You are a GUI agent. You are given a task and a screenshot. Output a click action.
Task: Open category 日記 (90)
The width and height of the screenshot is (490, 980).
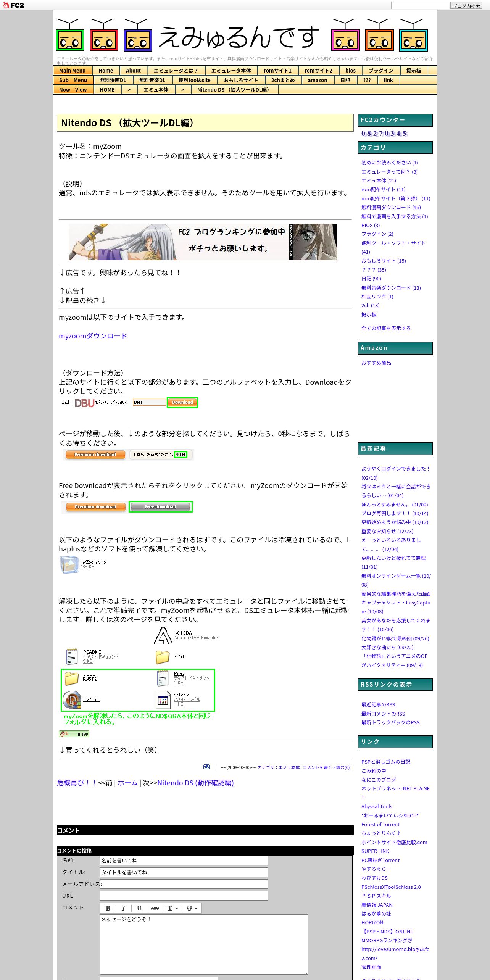pyautogui.click(x=371, y=279)
